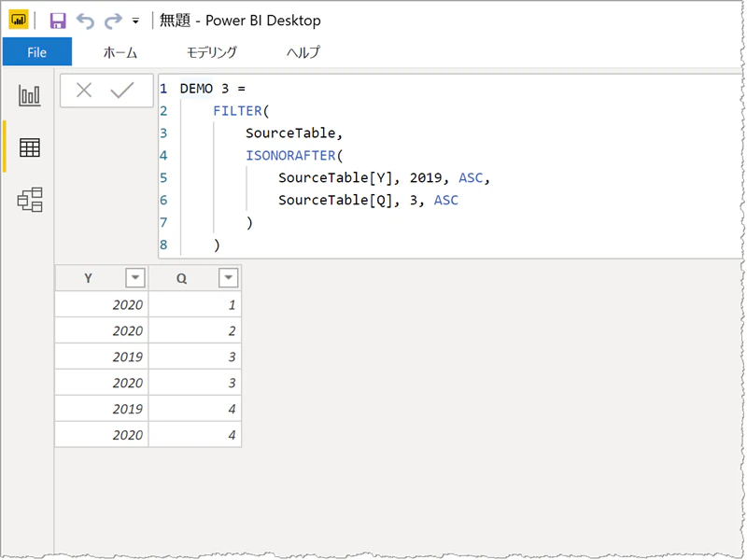Screen dimensions: 747x560
Task: Open the モデリング ribbon tab
Action: coord(212,52)
